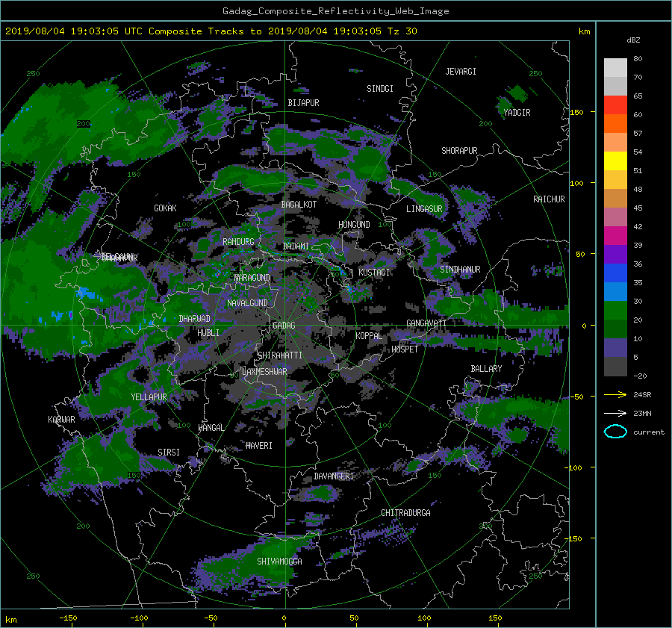Click the dark gray -20 to 5 dBZ swatch
The height and width of the screenshot is (628, 672).
(615, 367)
